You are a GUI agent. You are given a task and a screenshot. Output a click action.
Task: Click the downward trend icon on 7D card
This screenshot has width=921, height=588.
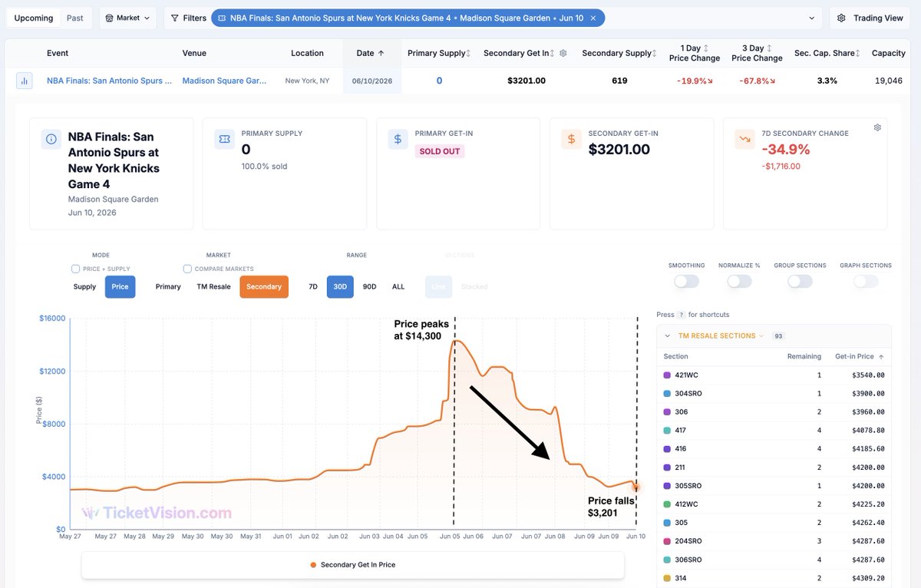[744, 139]
